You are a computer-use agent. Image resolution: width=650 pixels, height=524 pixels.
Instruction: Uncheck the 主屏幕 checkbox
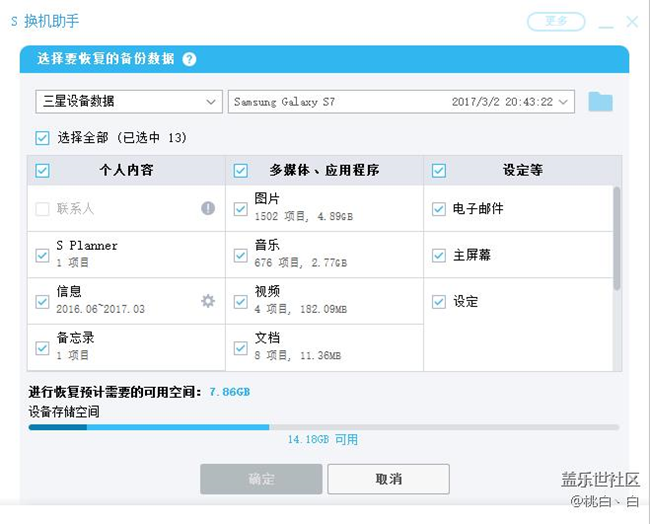[x=439, y=255]
